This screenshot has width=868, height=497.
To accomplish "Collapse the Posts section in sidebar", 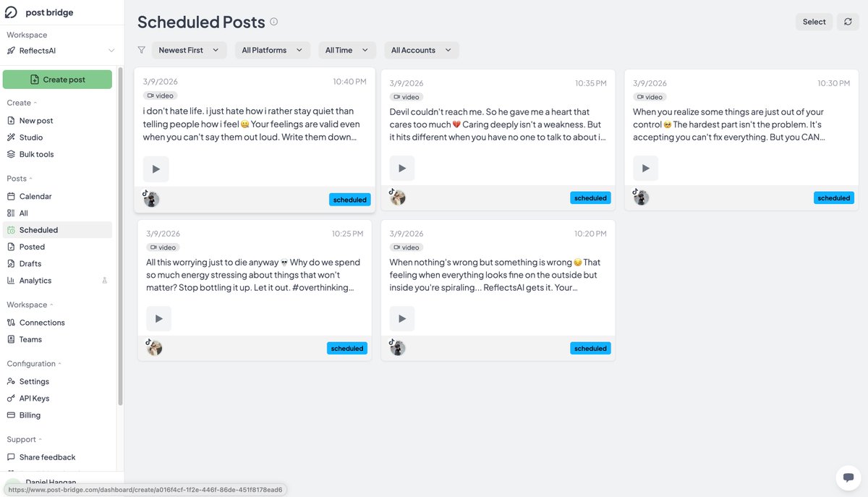I will coord(20,179).
